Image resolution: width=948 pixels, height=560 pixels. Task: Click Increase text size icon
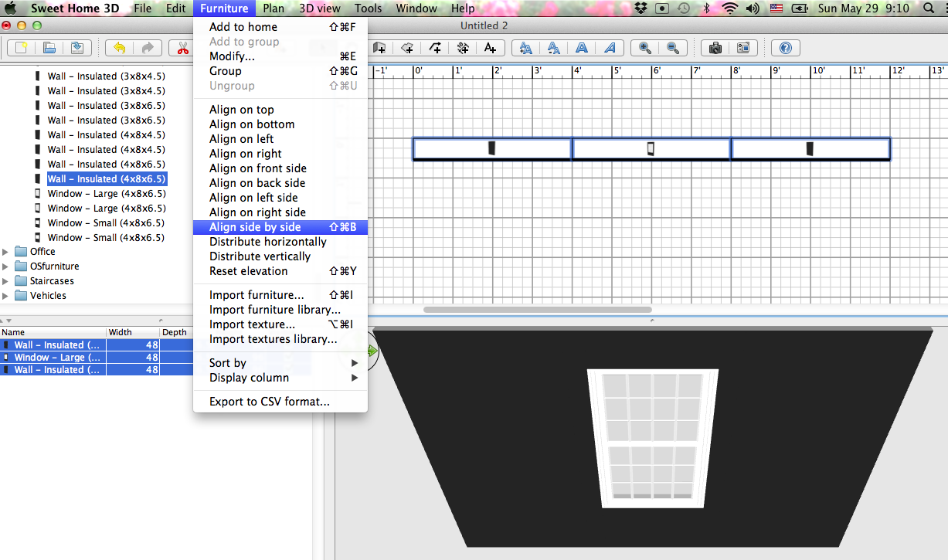526,48
